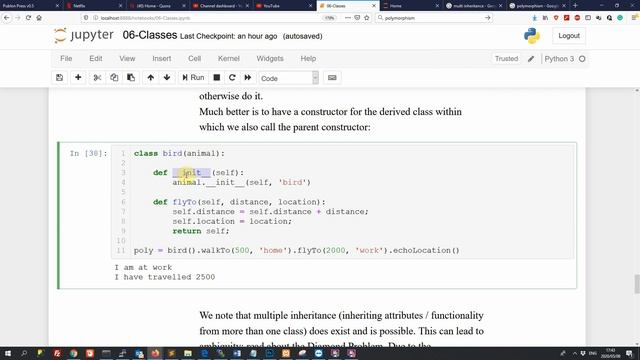Image resolution: width=640 pixels, height=360 pixels.
Task: Open browser downloads arrow icon
Action: [535, 18]
